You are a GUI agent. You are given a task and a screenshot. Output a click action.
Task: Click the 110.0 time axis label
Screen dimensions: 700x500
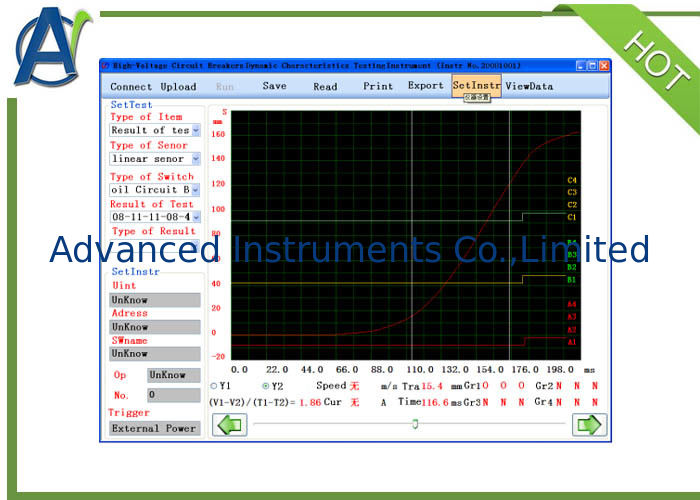pos(420,370)
